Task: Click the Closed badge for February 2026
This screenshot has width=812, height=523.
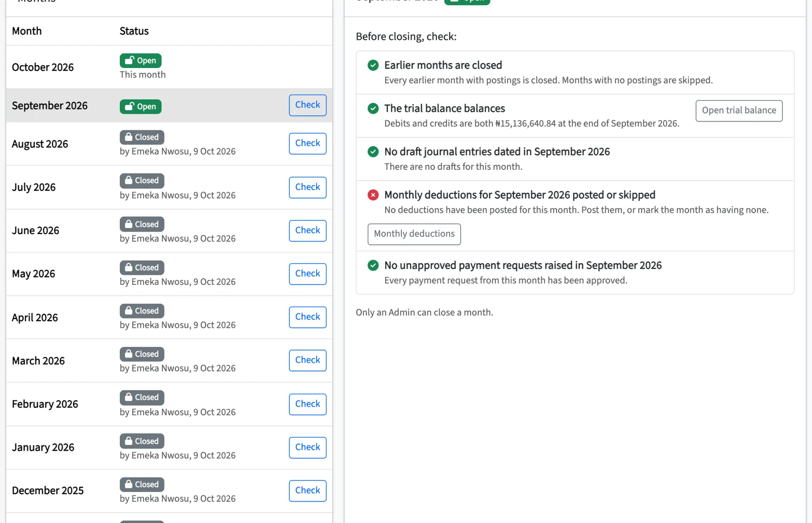Action: (142, 397)
